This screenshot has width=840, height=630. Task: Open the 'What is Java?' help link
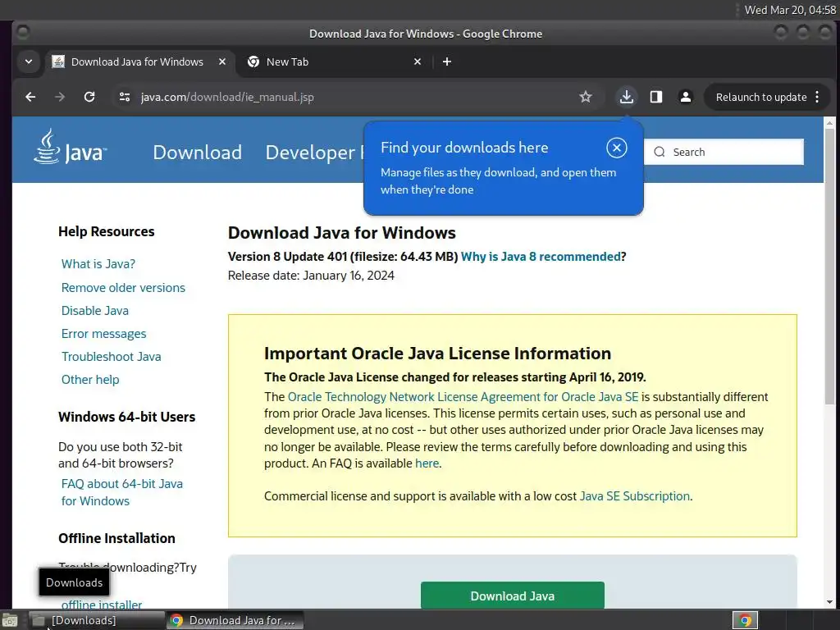point(98,264)
